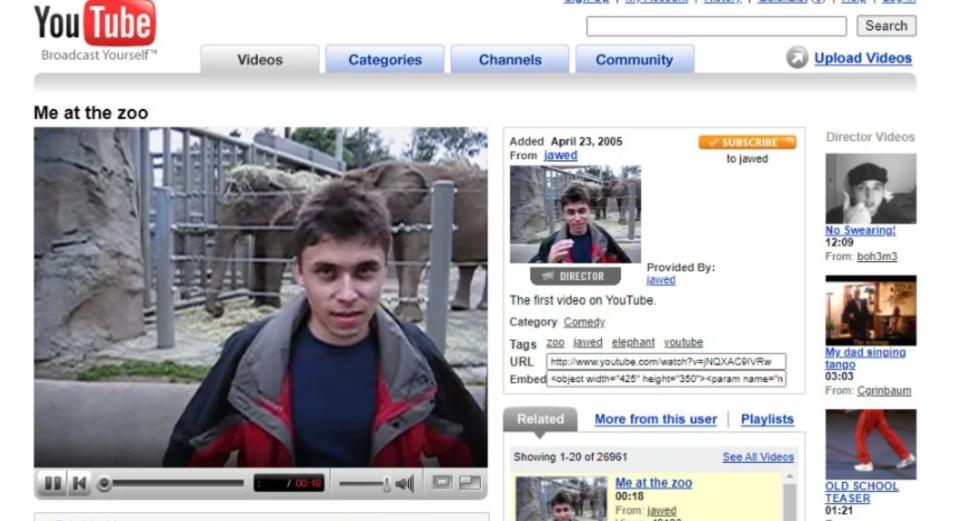
Task: Open My dad singing tango title link
Action: point(865,358)
